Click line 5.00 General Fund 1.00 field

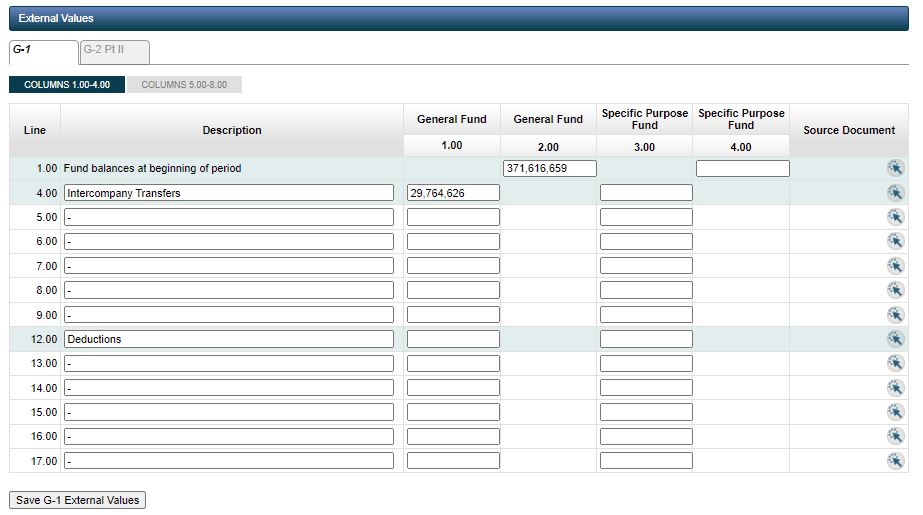(453, 217)
